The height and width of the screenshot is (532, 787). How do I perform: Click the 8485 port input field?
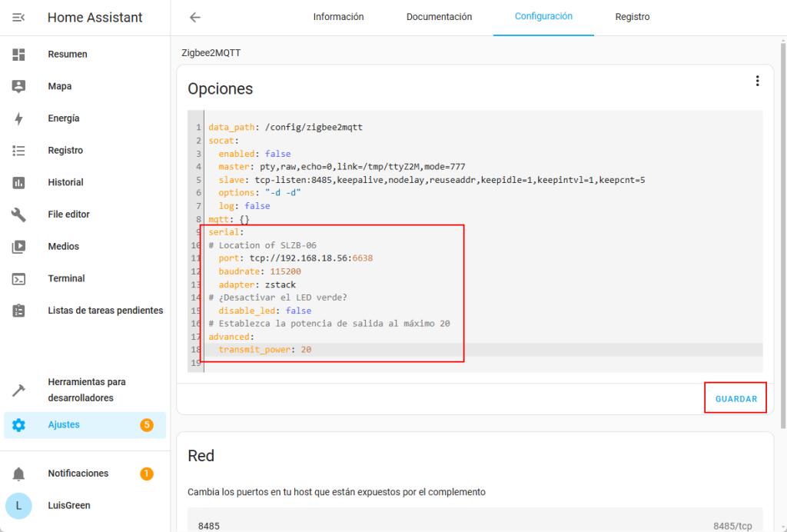click(x=446, y=526)
